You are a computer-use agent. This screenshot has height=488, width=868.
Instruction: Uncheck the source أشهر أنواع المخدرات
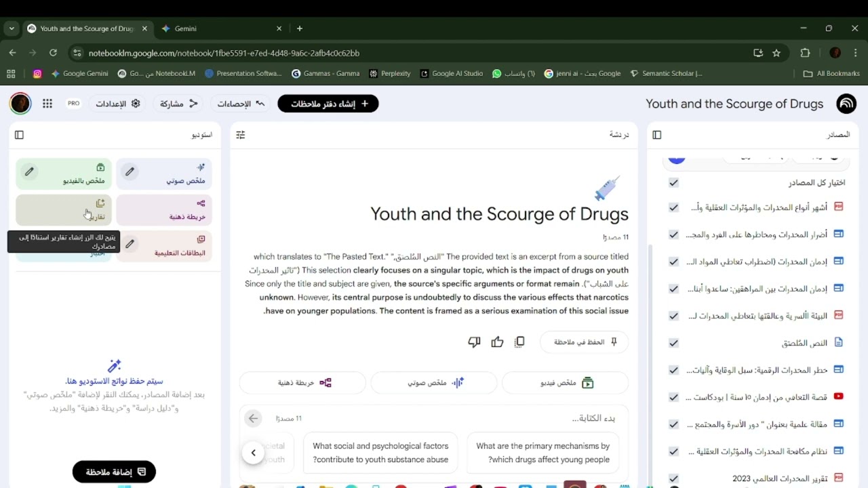point(673,207)
